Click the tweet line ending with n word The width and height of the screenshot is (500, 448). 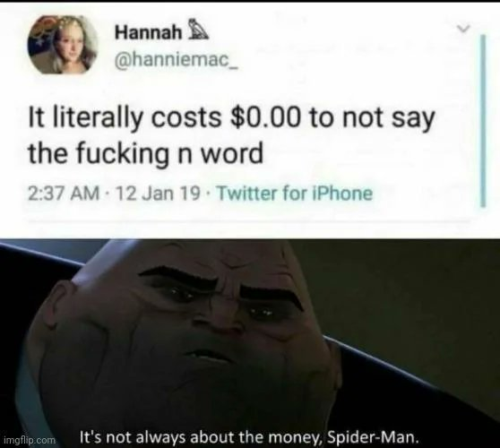(146, 154)
